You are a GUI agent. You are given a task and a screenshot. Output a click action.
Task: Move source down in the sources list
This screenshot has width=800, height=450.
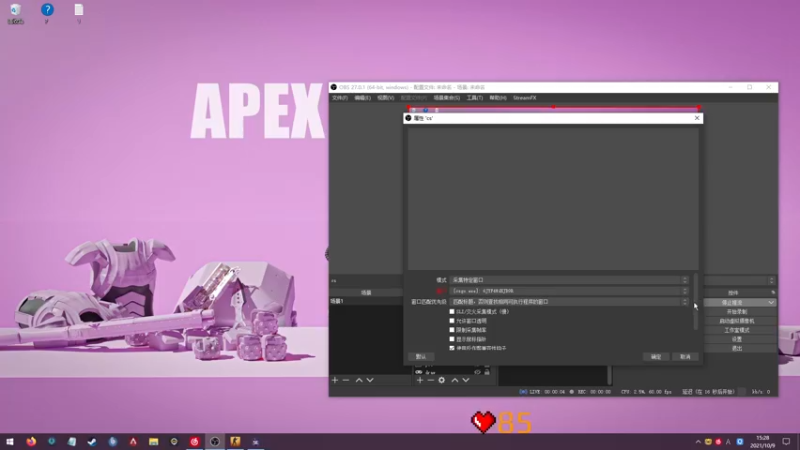tap(466, 380)
